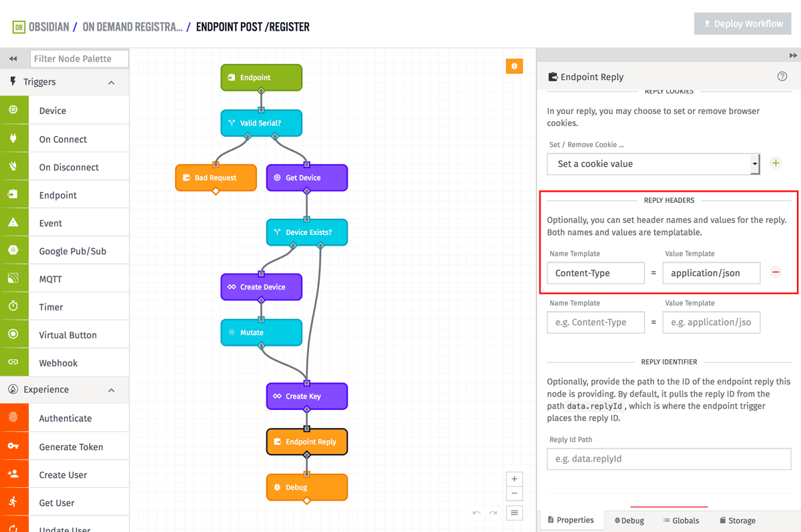Open the Storage tab
Image resolution: width=801 pixels, height=532 pixels.
point(737,521)
